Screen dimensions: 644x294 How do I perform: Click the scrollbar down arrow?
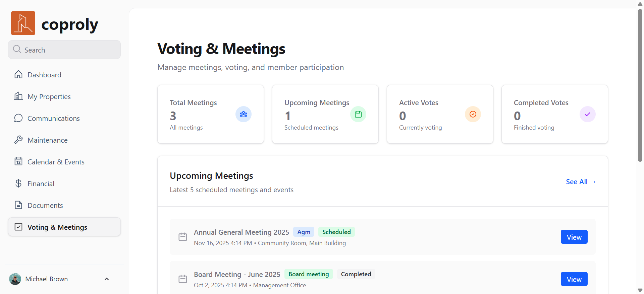point(640,290)
